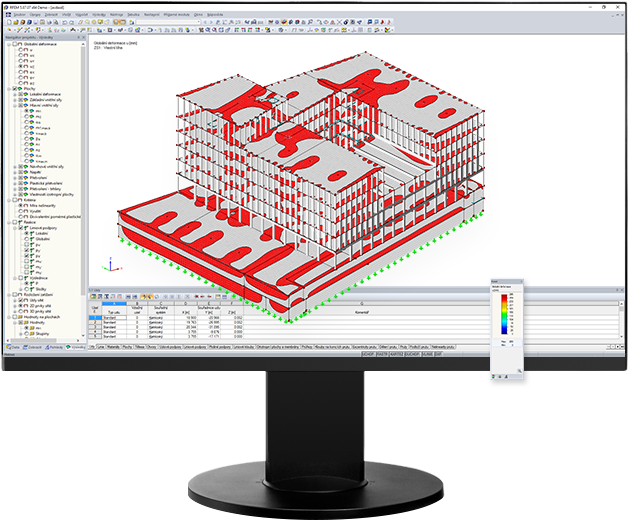
Task: Click magnifier icon in the color legend panel
Action: 519,371
